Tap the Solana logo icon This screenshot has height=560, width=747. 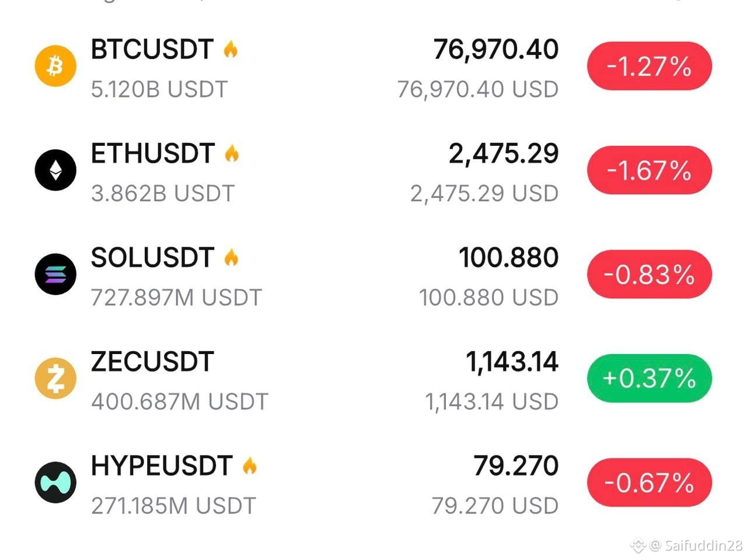pos(55,274)
